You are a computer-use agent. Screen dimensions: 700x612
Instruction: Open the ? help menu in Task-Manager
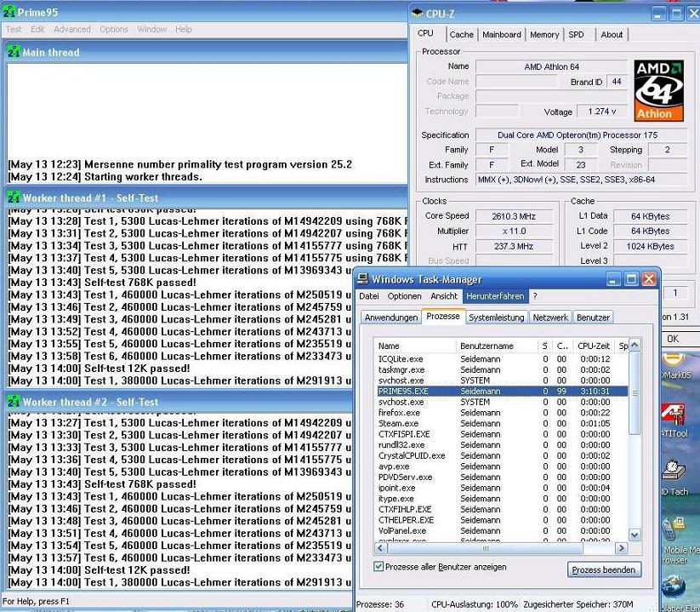pos(535,296)
